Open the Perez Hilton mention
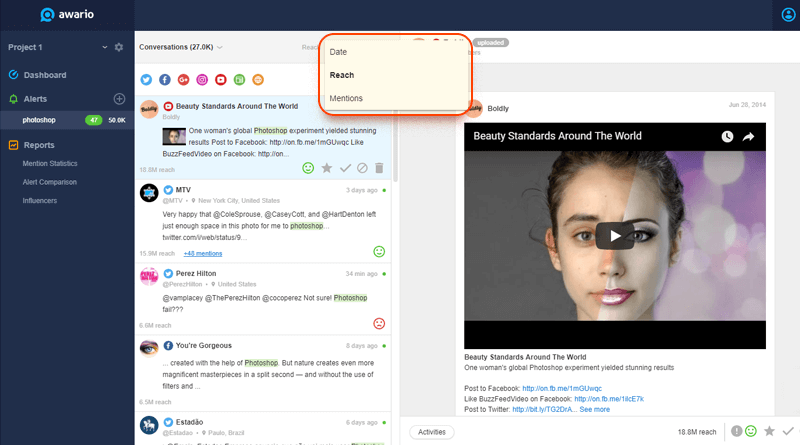Viewport: 800px width, 445px height. (x=263, y=299)
